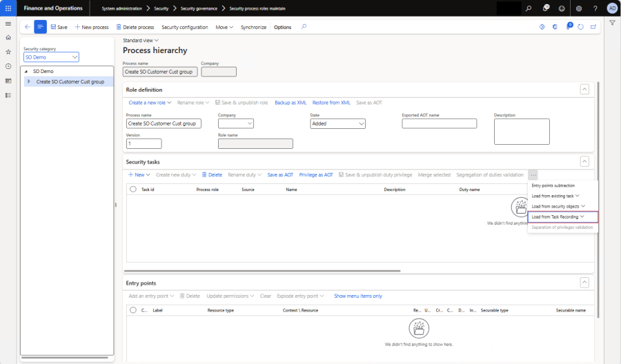Click the back arrow icon
This screenshot has width=621, height=364.
point(27,27)
